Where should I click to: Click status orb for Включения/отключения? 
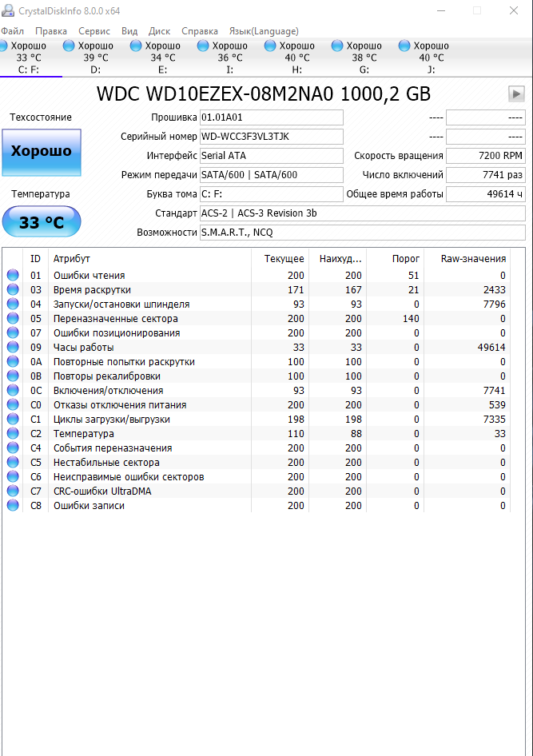click(13, 390)
